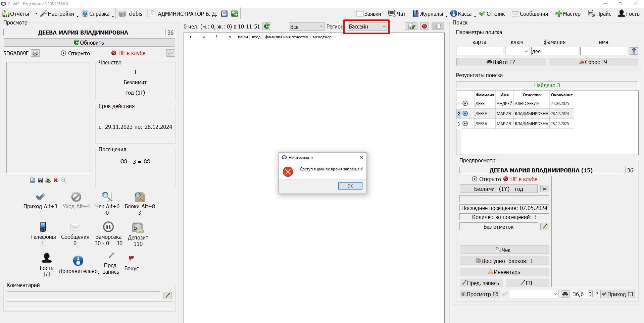Click the load photo icon under picture

coord(33,180)
